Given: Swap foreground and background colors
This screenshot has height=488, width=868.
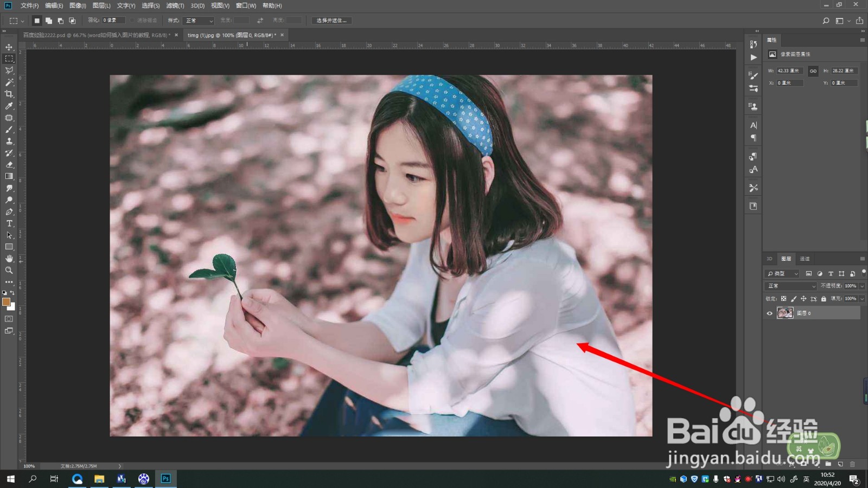Looking at the screenshot, I should click(12, 293).
